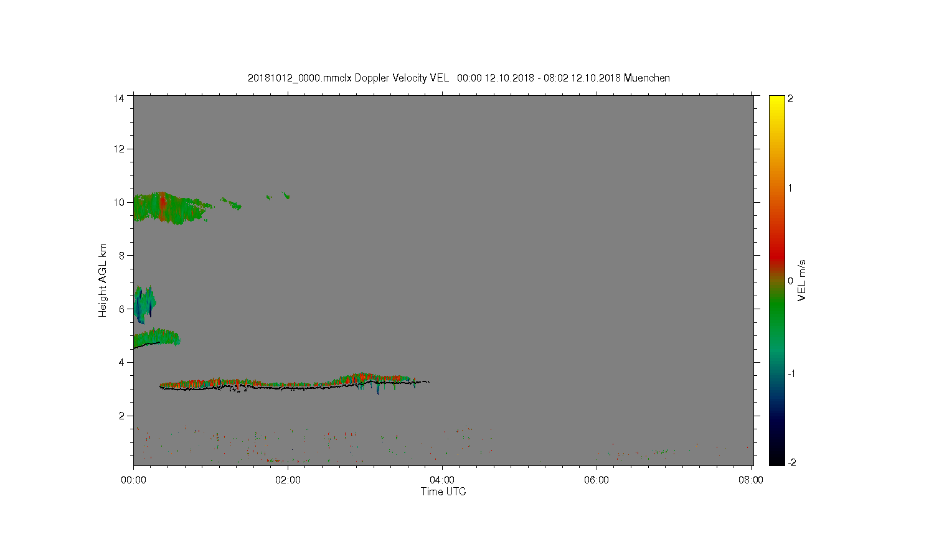Click the colorbar value label -1
Image resolution: width=934 pixels, height=560 pixels.
[x=791, y=373]
